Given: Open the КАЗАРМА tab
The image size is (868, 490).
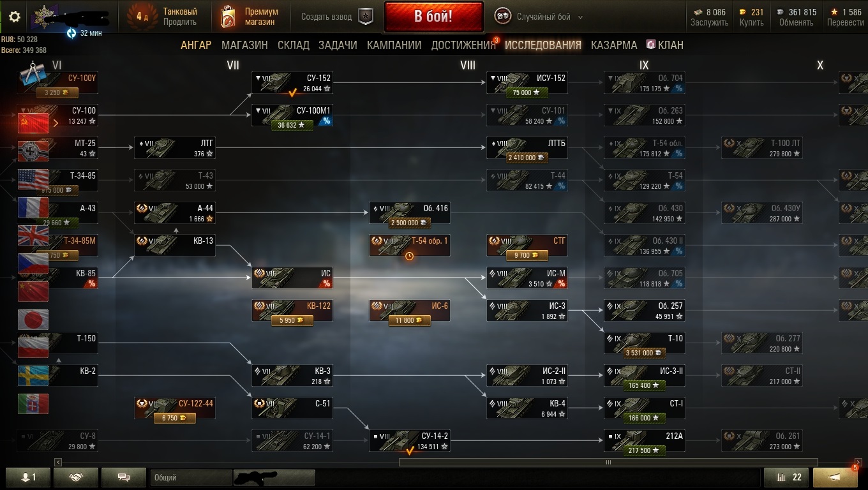Looking at the screenshot, I should (614, 45).
